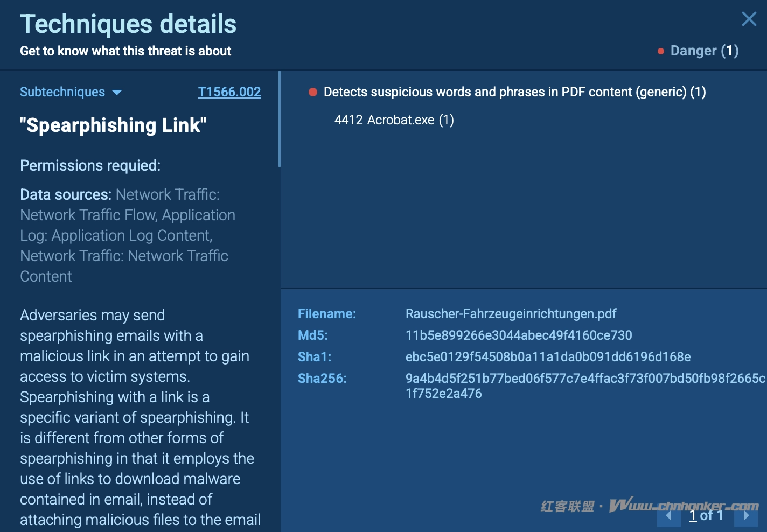767x532 pixels.
Task: Click the Filename label
Action: point(327,314)
